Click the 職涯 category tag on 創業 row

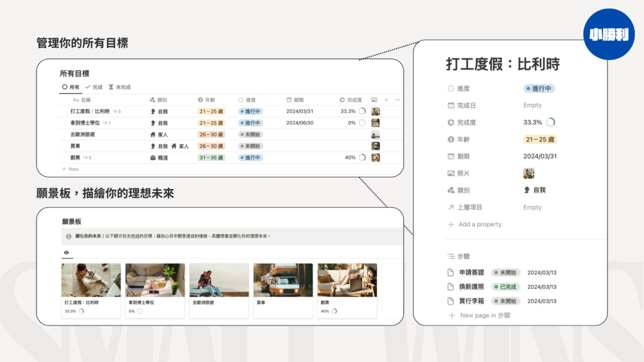pos(159,158)
